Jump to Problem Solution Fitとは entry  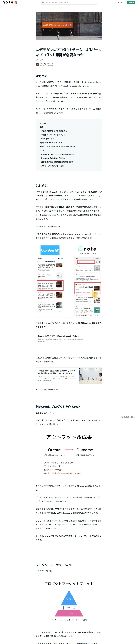tap(52, 158)
